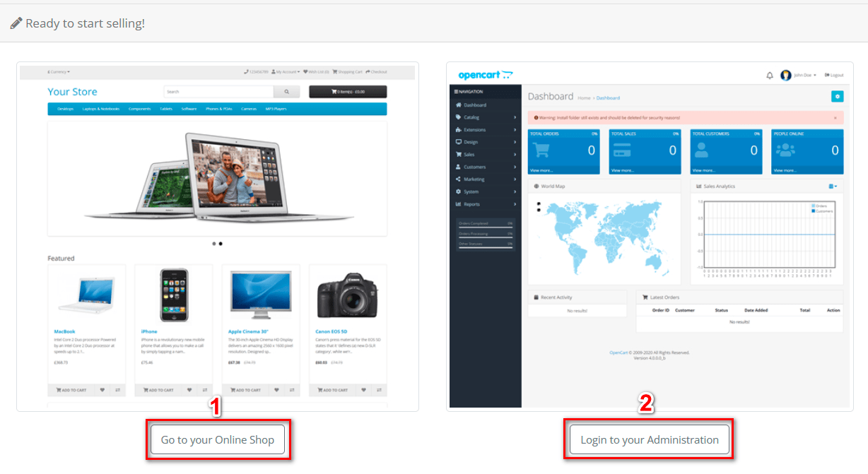Click inside the storefront Search field
This screenshot has width=868, height=474.
[219, 92]
